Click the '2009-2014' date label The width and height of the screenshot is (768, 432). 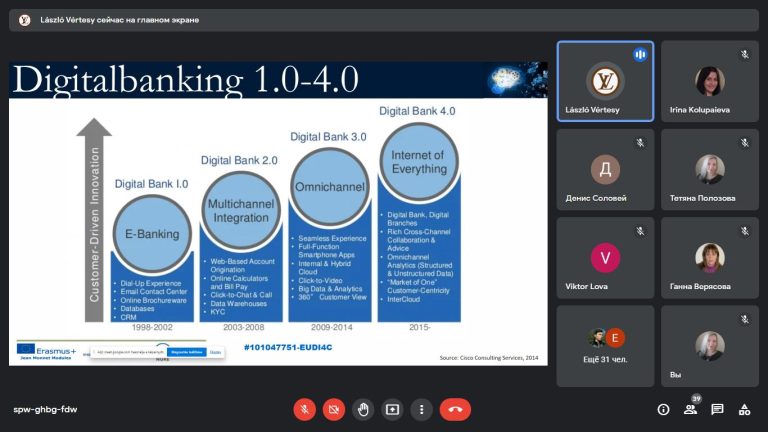pyautogui.click(x=332, y=327)
